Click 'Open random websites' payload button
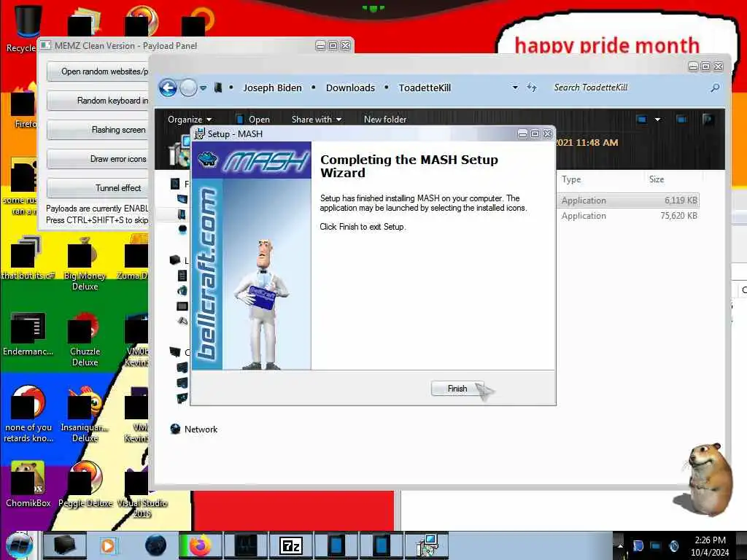The image size is (747, 560). [x=98, y=71]
